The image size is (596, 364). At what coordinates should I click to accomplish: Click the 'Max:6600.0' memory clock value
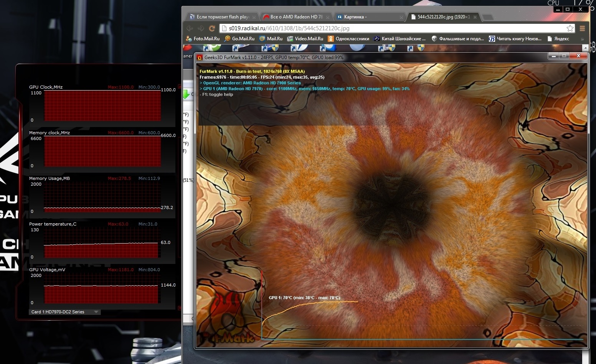121,133
